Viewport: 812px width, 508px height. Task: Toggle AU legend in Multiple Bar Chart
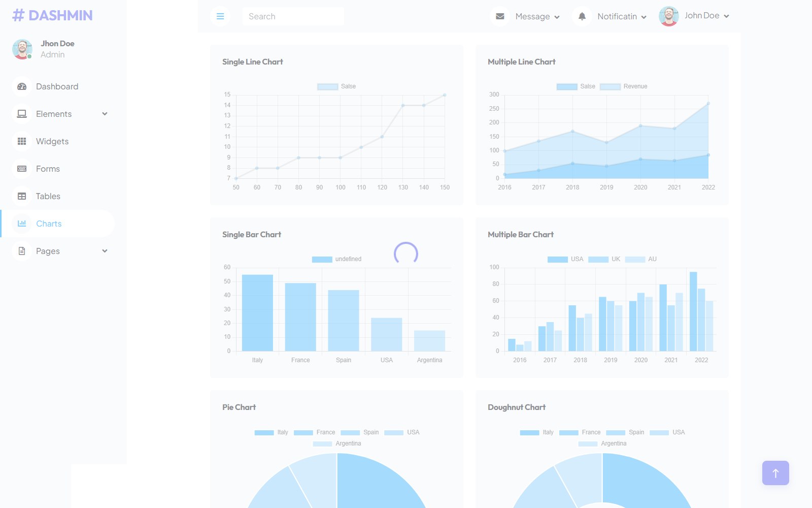641,259
